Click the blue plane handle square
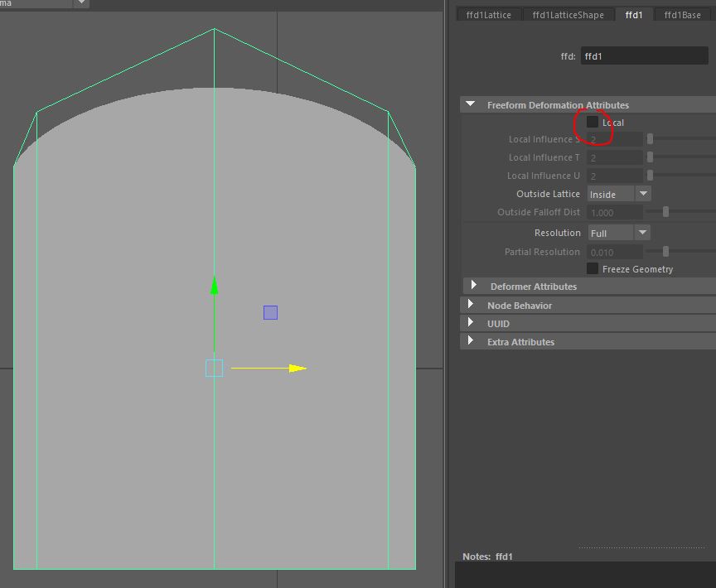This screenshot has width=716, height=588. click(270, 312)
